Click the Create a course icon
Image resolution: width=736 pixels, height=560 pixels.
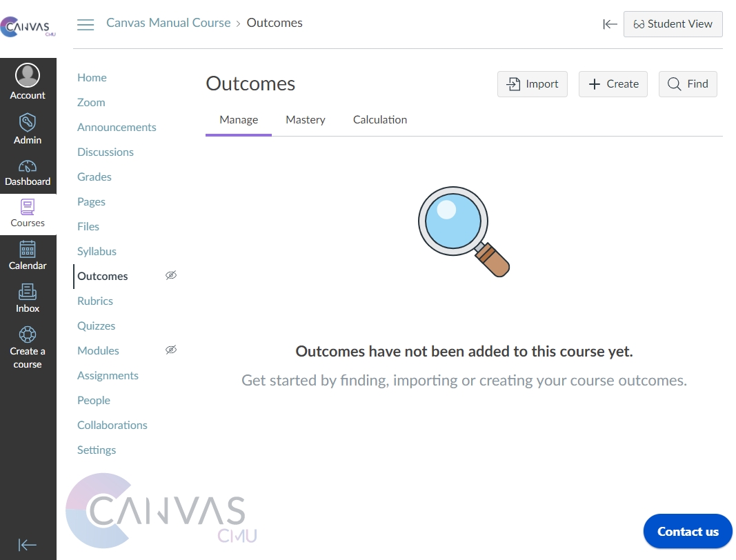pyautogui.click(x=28, y=334)
